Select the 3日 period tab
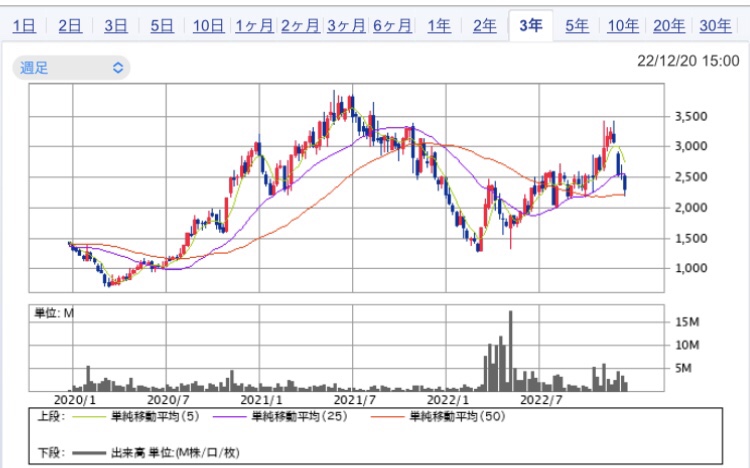Image resolution: width=750 pixels, height=468 pixels. (x=116, y=25)
